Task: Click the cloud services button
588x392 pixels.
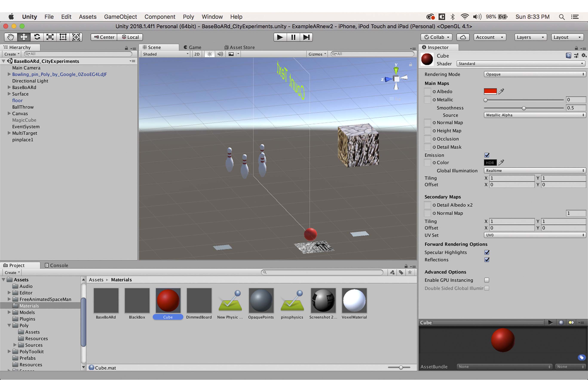Action: click(463, 37)
